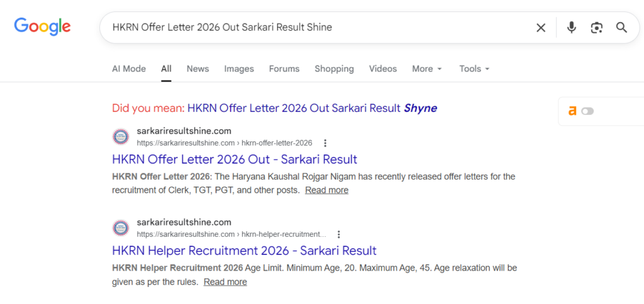Click the 'Did you mean' Shyne suggestion
This screenshot has height=304, width=644.
312,108
